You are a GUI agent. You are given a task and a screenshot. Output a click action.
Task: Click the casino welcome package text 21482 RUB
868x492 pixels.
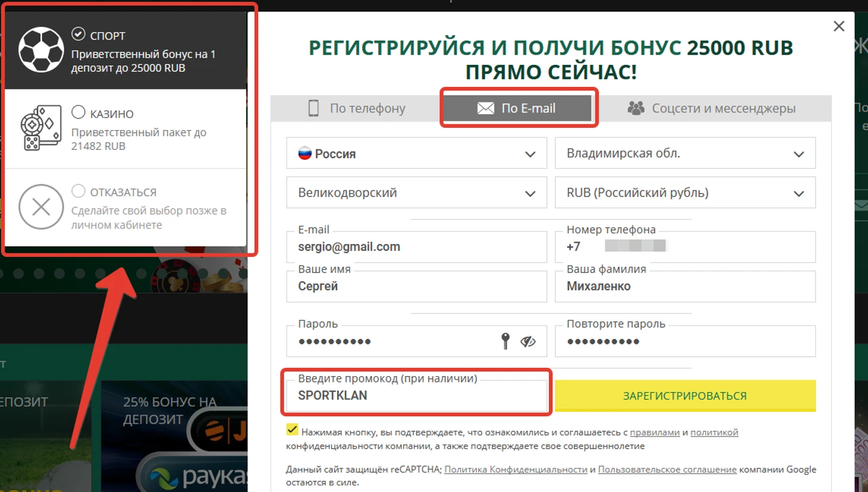tap(139, 139)
